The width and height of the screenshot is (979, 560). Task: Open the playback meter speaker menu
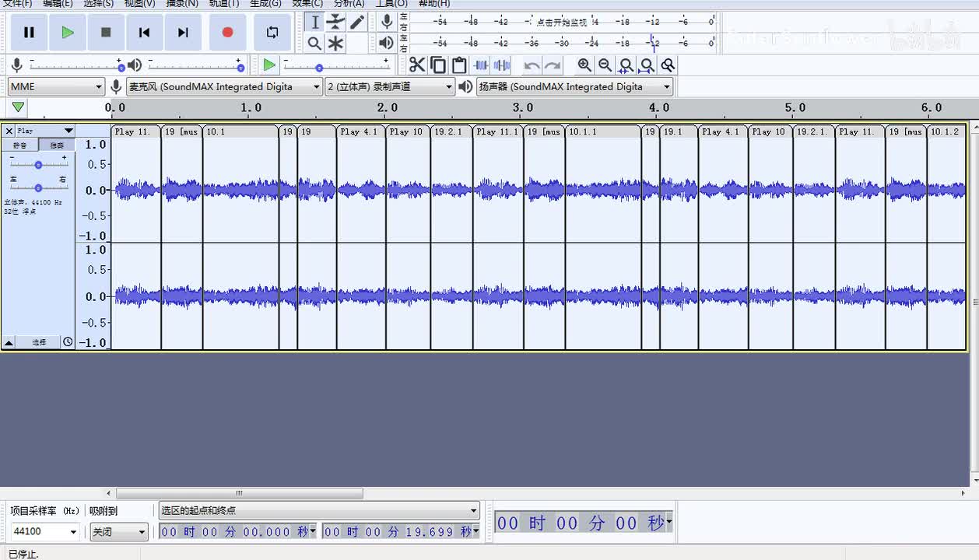[x=387, y=43]
